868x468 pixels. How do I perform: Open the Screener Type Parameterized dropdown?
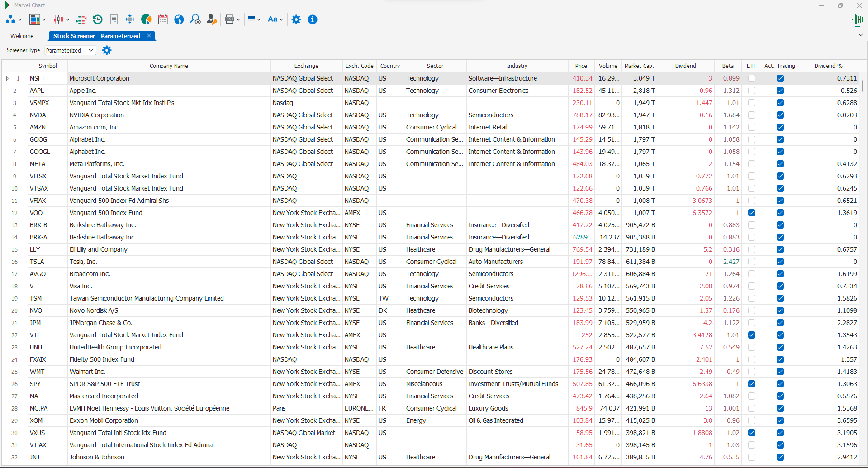coord(70,50)
